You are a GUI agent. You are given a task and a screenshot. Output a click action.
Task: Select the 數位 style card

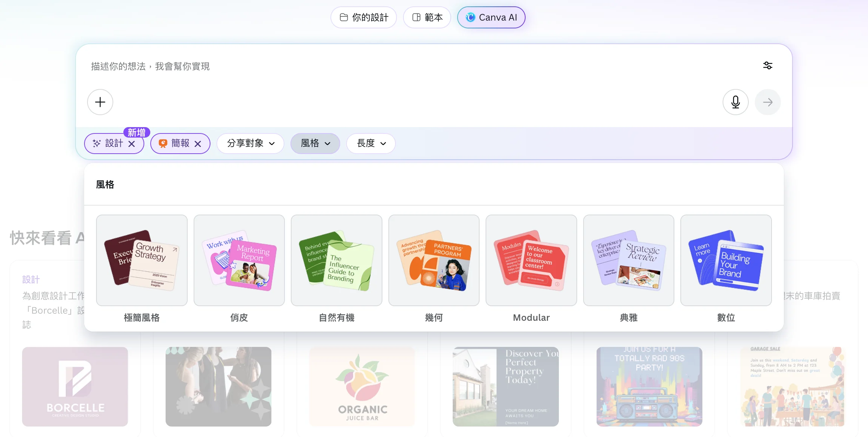[x=726, y=260]
